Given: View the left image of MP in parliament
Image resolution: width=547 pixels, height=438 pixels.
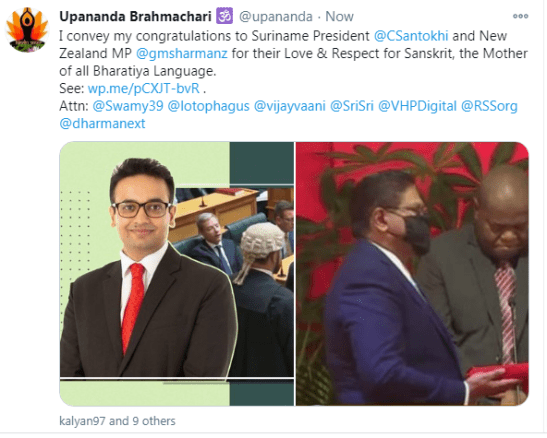Looking at the screenshot, I should tap(177, 274).
